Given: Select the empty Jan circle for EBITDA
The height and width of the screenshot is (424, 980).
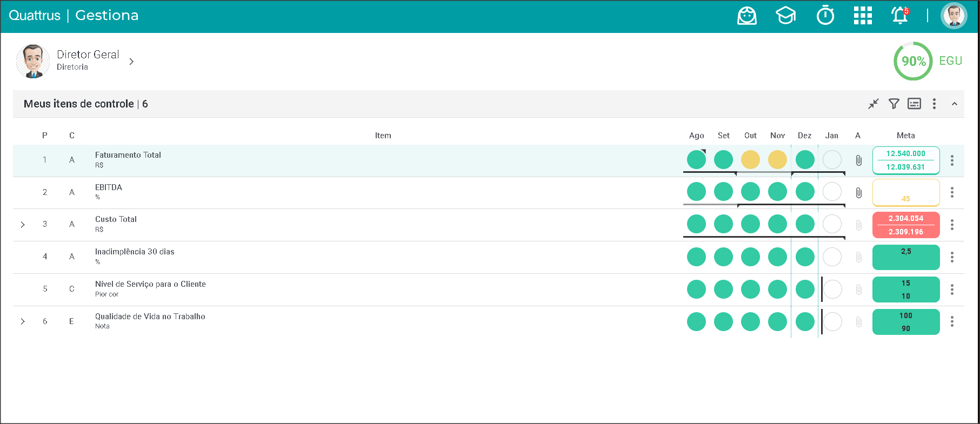Looking at the screenshot, I should (832, 192).
